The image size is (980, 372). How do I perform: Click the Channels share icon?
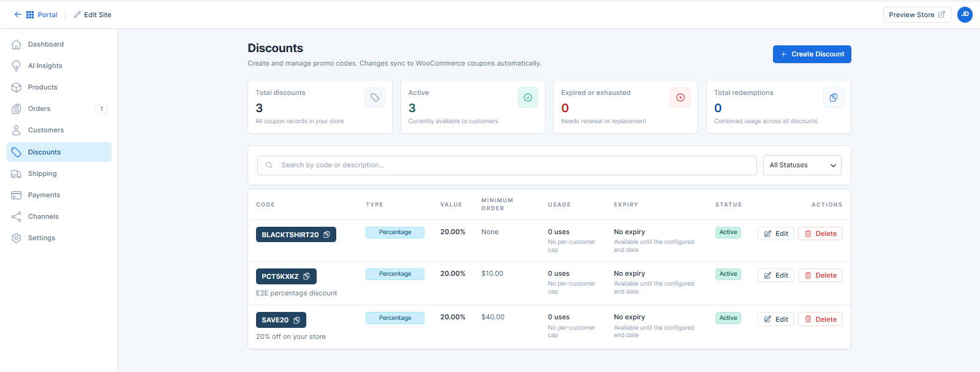coord(17,216)
